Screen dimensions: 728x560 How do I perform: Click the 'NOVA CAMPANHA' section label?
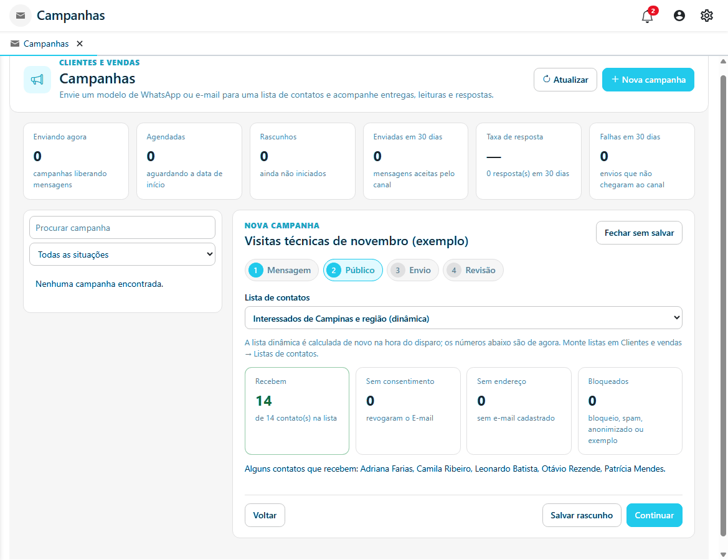(282, 225)
